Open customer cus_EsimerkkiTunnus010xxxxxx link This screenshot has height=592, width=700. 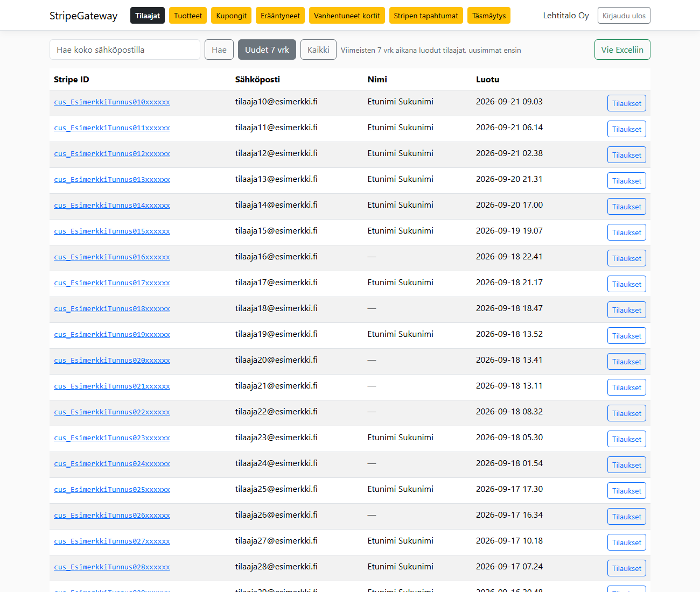[112, 102]
